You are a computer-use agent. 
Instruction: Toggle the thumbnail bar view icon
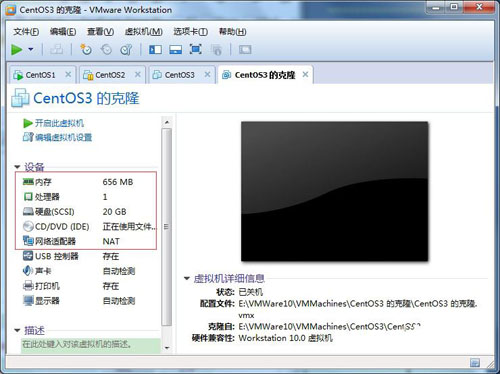point(176,50)
